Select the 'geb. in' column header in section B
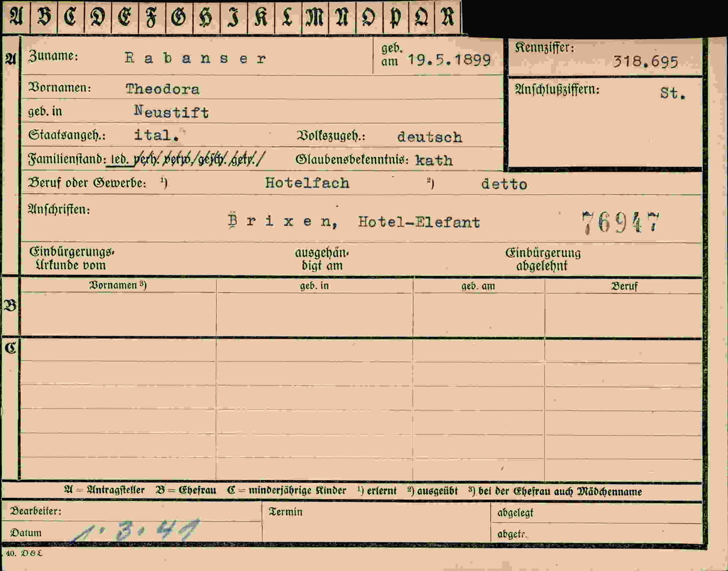The height and width of the screenshot is (571, 728). (x=314, y=285)
